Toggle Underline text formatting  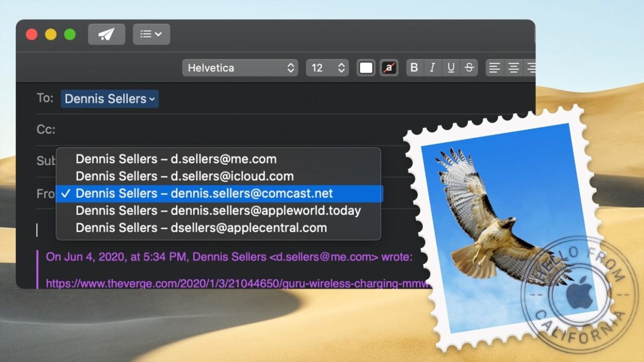click(451, 68)
